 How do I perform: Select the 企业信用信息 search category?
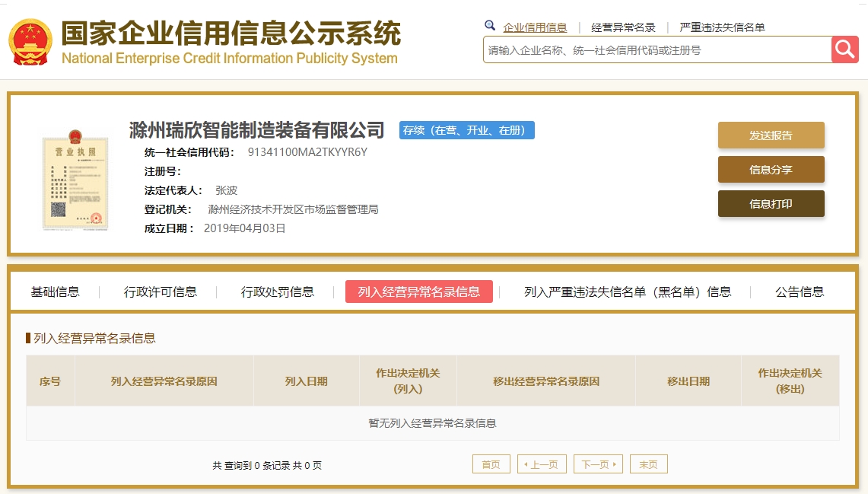tap(535, 27)
